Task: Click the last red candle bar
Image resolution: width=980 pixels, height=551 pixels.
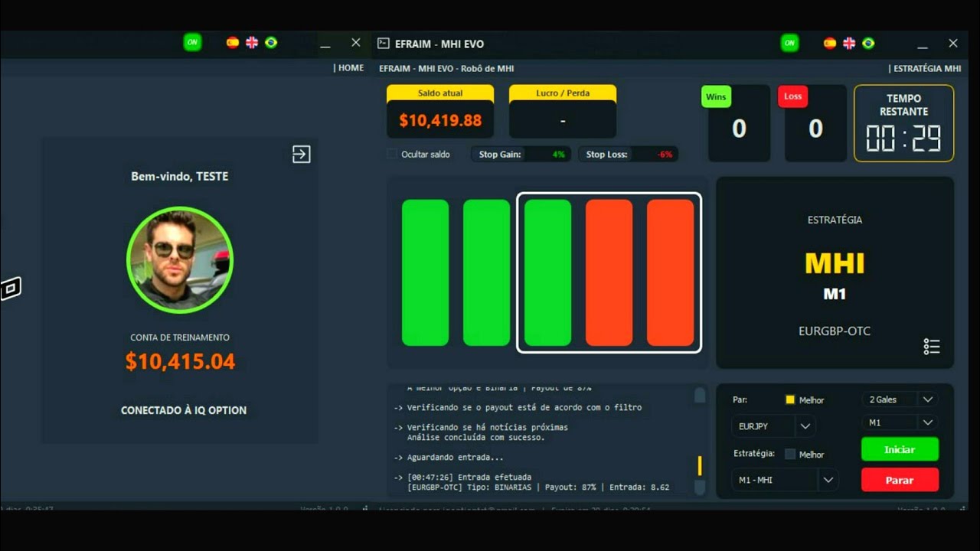Action: (x=671, y=272)
